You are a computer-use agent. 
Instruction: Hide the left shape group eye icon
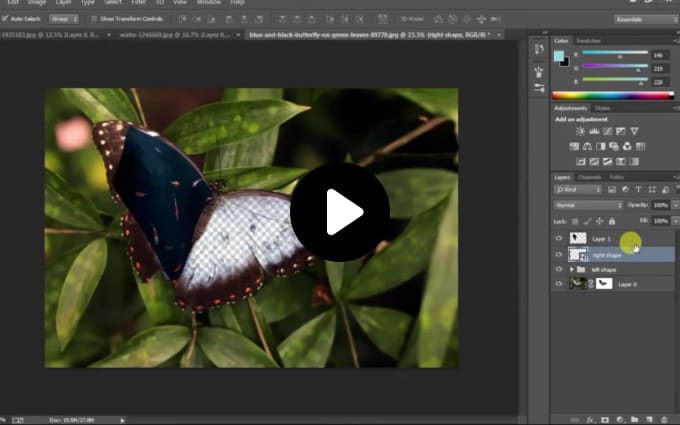click(559, 269)
